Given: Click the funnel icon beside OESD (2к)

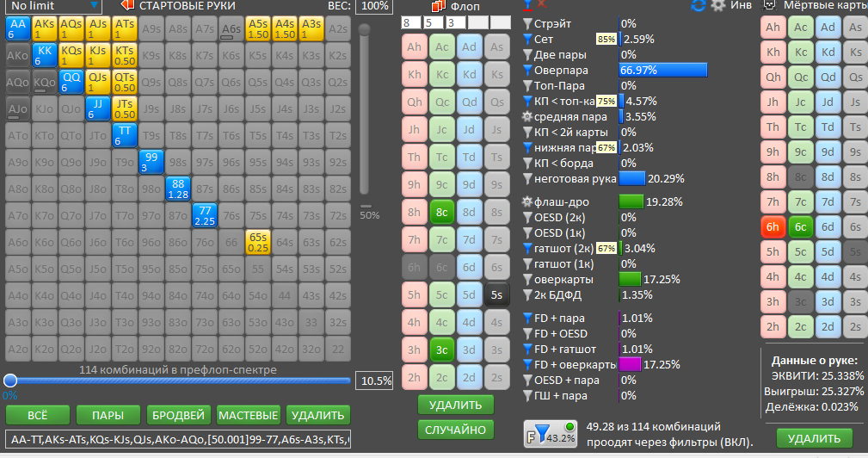Looking at the screenshot, I should tap(527, 218).
